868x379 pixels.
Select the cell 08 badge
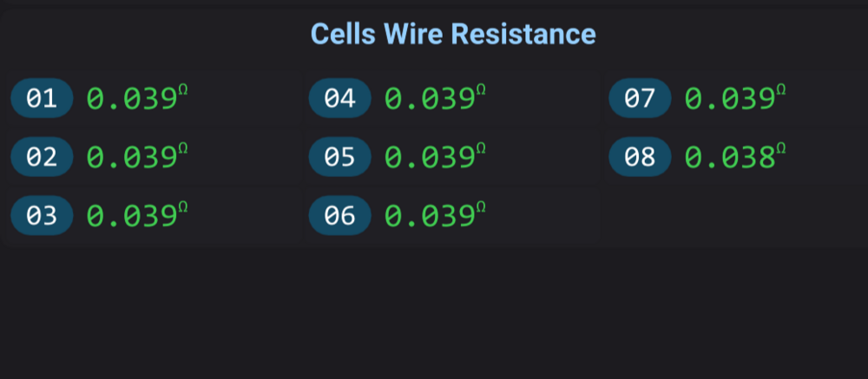(640, 158)
